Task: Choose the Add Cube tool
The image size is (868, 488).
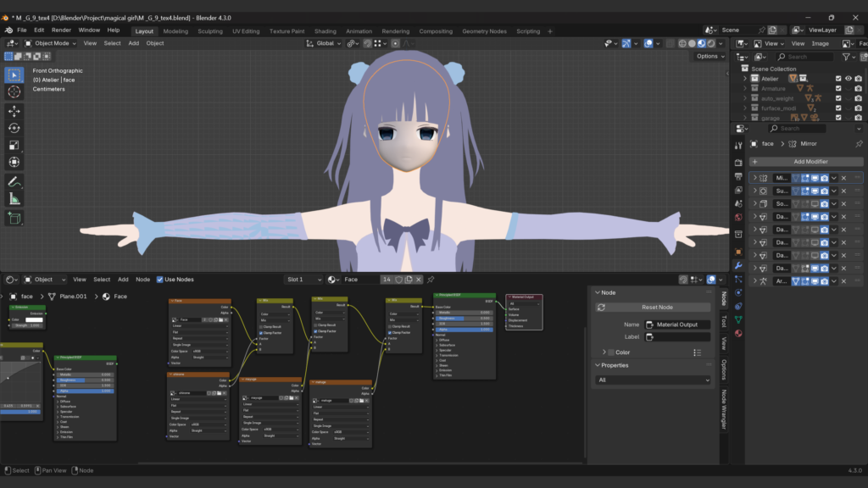Action: (14, 218)
